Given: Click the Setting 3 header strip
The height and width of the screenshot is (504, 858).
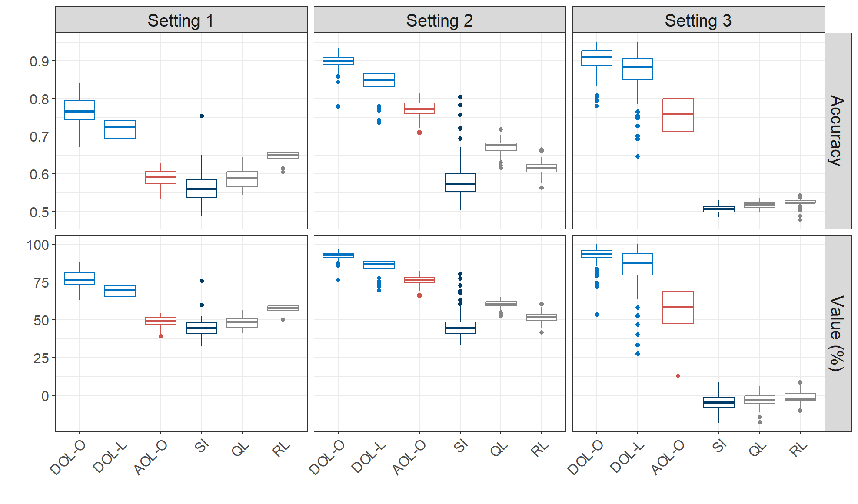Looking at the screenshot, I should tap(698, 20).
